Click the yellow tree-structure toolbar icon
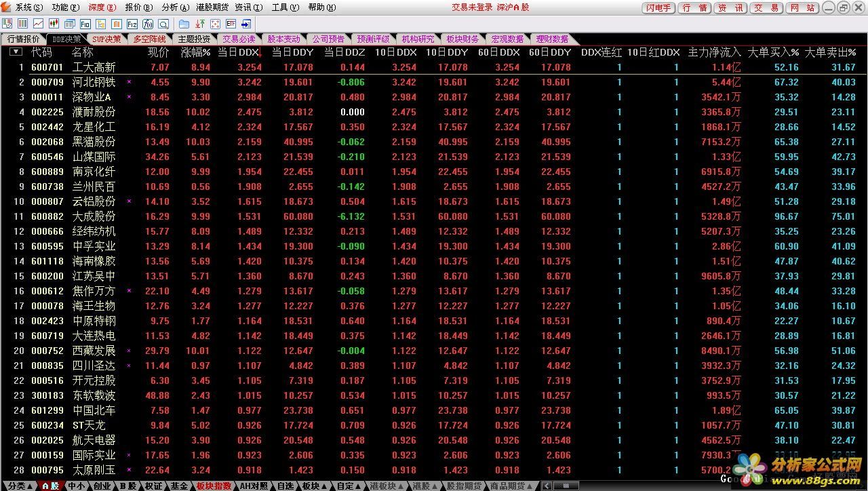The image size is (868, 491). pyautogui.click(x=101, y=24)
